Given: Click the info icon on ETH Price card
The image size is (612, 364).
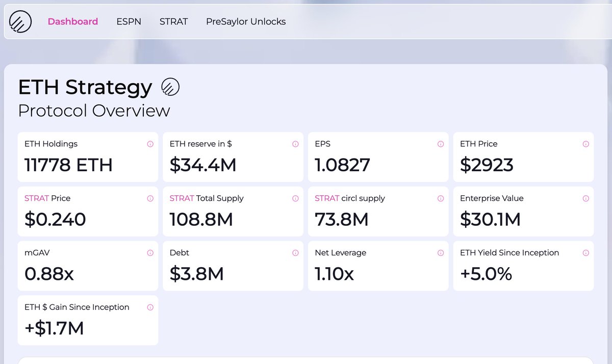Looking at the screenshot, I should point(585,144).
